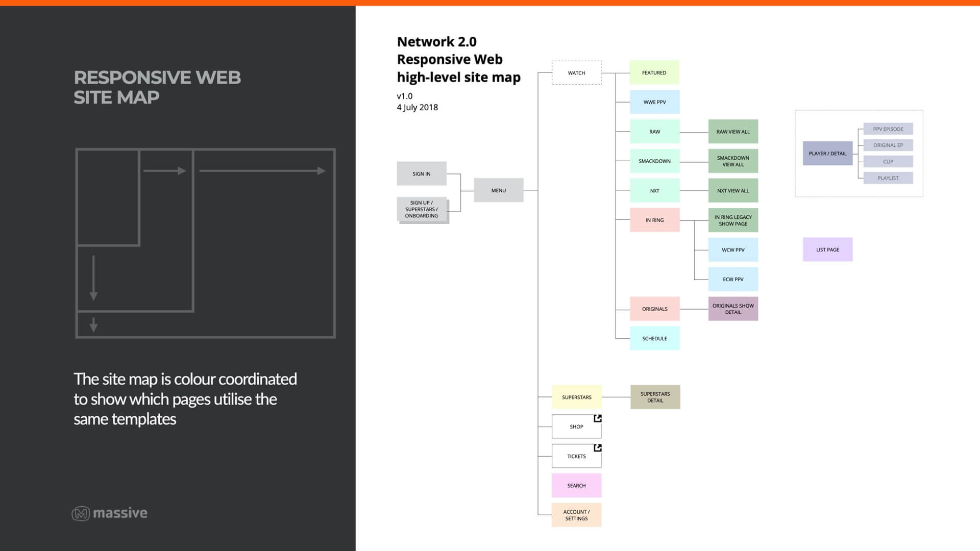Click the RAW node
The width and height of the screenshot is (980, 551).
pos(654,132)
